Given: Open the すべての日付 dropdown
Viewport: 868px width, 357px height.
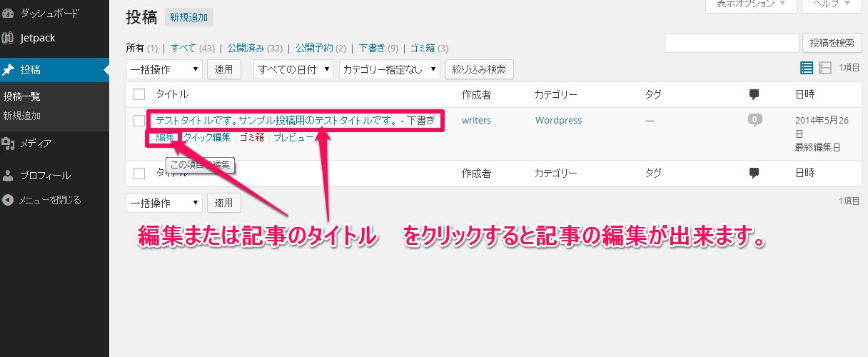Looking at the screenshot, I should pos(294,69).
